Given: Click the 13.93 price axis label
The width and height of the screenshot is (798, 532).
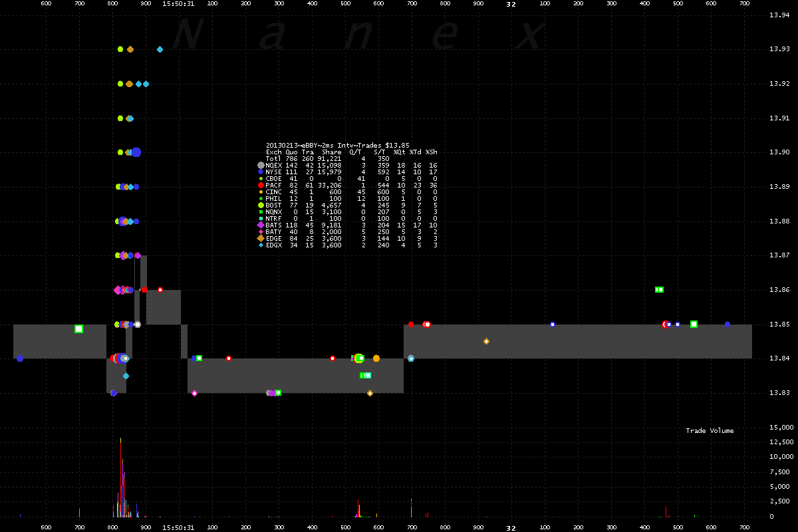Looking at the screenshot, I should click(779, 49).
